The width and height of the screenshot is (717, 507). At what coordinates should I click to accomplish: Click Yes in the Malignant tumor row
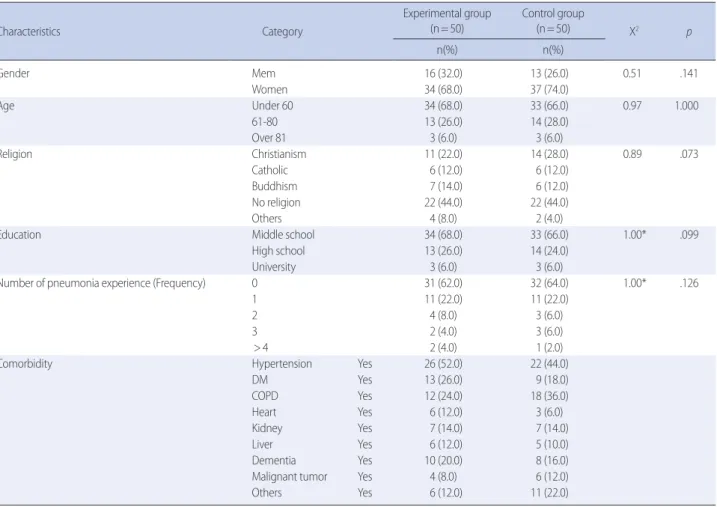click(x=365, y=476)
